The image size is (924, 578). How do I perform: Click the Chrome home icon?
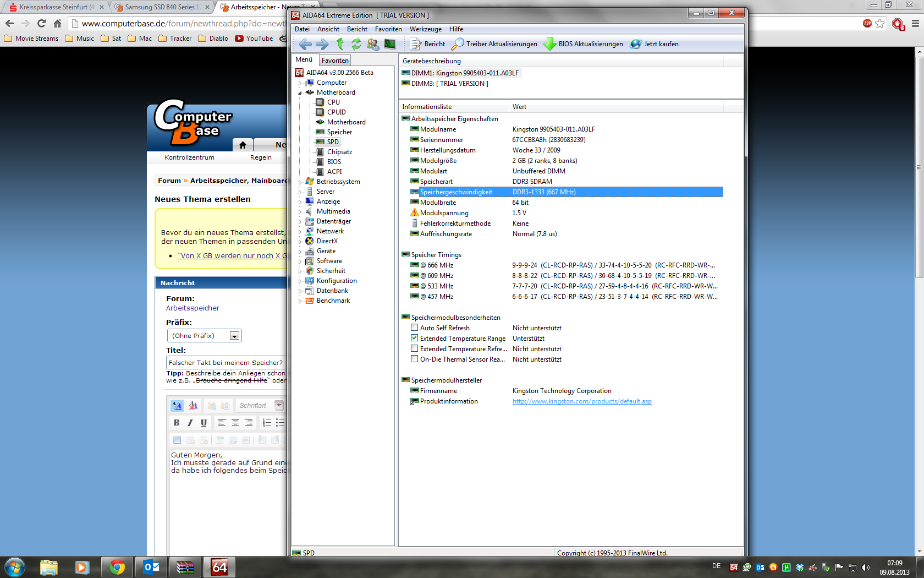(x=57, y=23)
